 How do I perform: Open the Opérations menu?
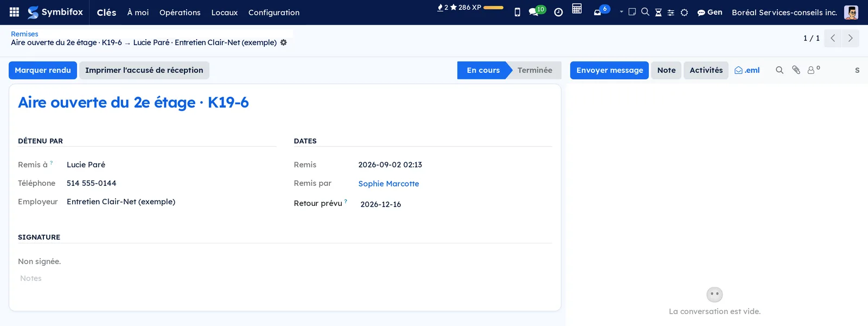click(x=180, y=12)
